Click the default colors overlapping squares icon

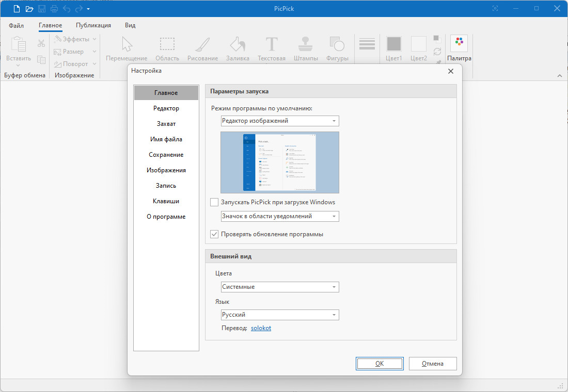(437, 39)
